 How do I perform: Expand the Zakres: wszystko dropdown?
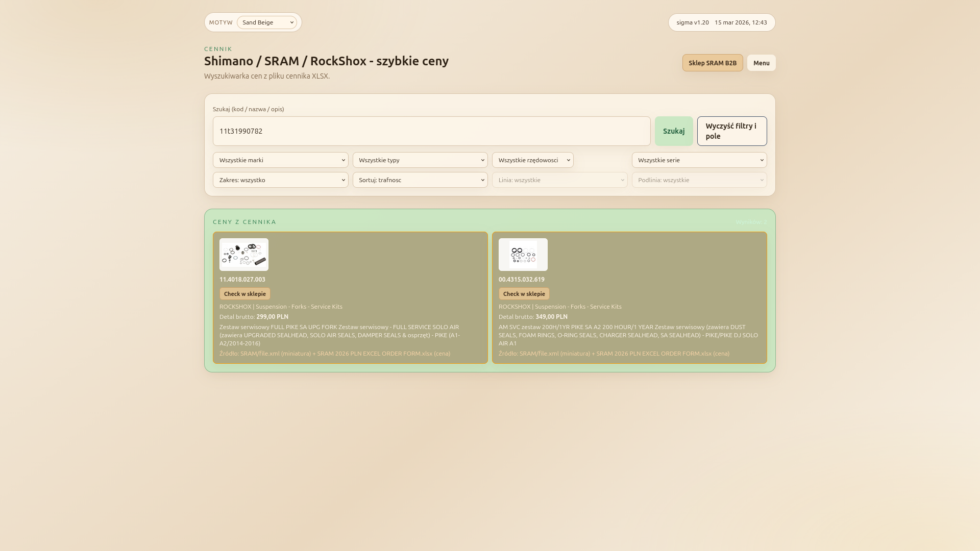pyautogui.click(x=281, y=180)
